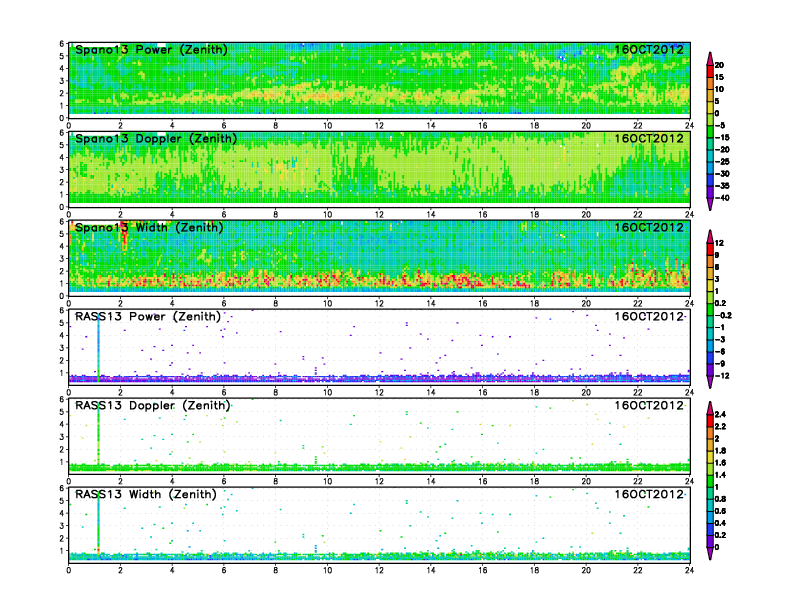Click the red top arrow of the top colorbar
This screenshot has width=792, height=612.
[x=710, y=54]
